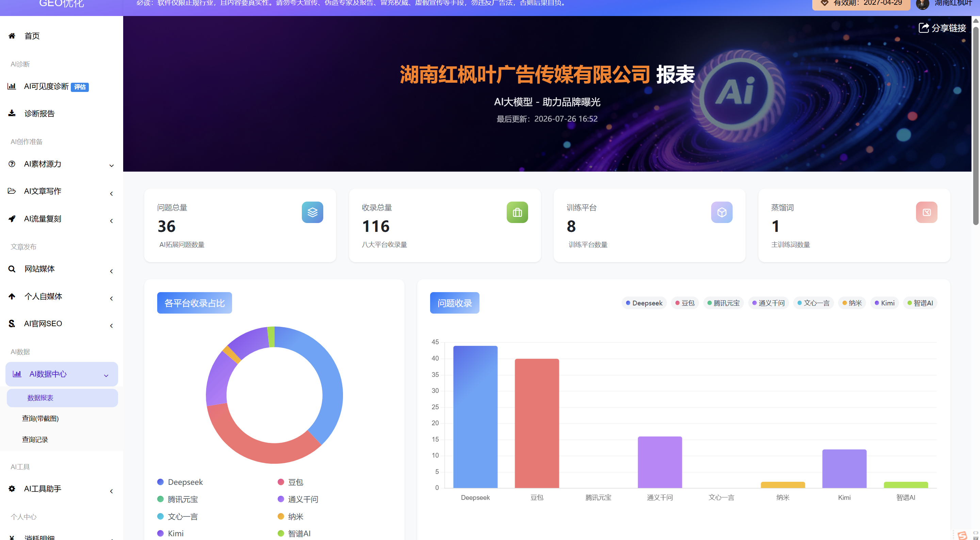Toggle 纳米 in the donut chart legend
980x540 pixels.
(290, 517)
